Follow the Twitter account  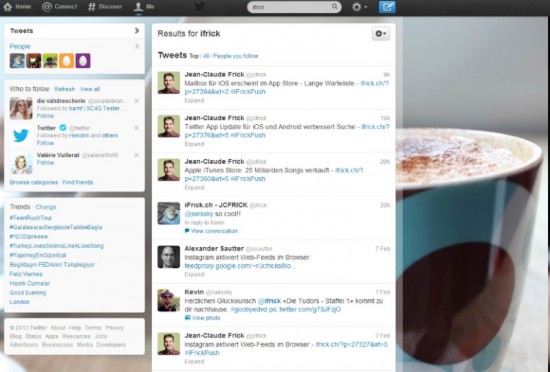click(45, 143)
